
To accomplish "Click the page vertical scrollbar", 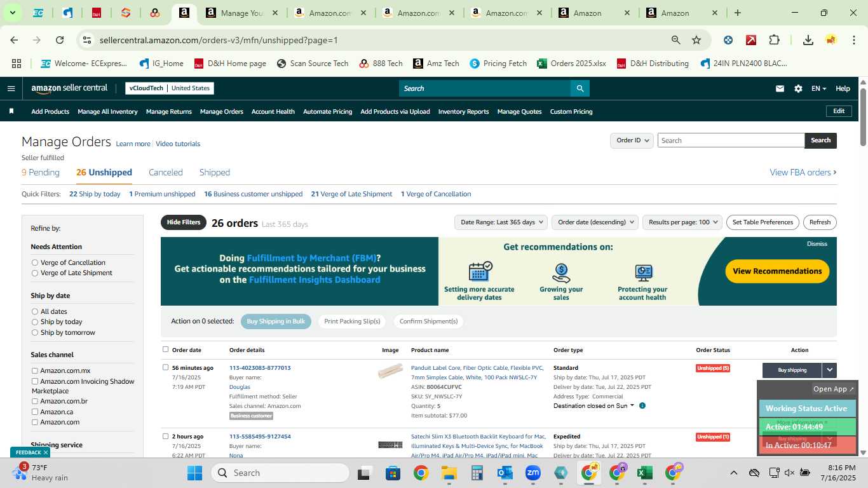I will tap(863, 117).
